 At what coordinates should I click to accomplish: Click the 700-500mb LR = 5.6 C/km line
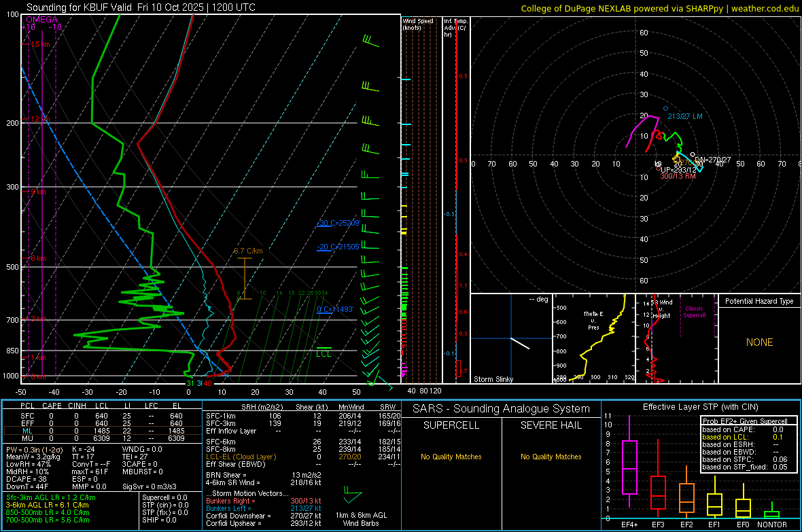coord(48,520)
